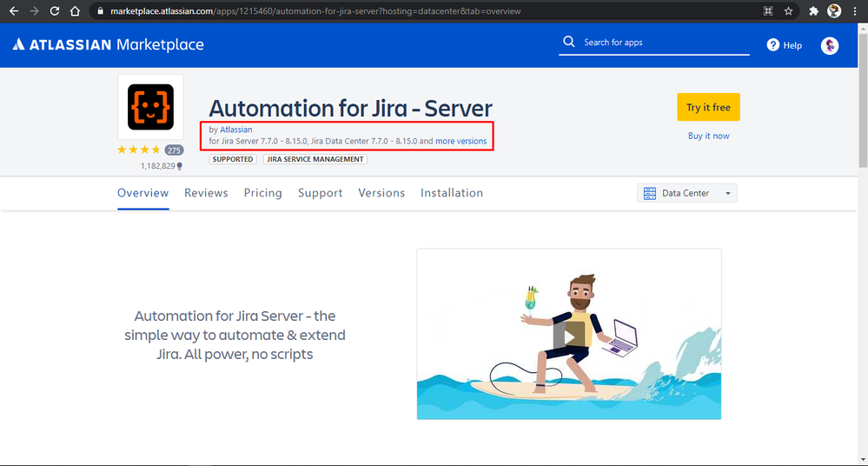This screenshot has width=868, height=466.
Task: Open the QR code icon in address bar
Action: click(768, 11)
